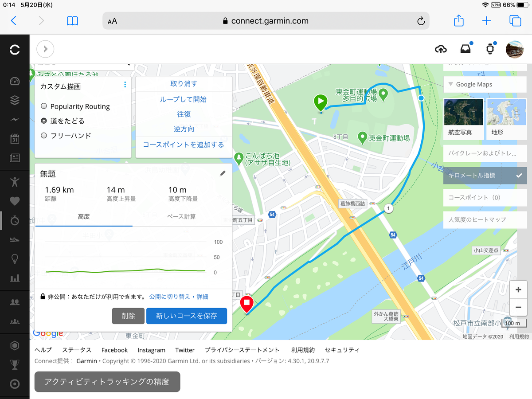Open the calendar icon in sidebar
The image size is (532, 399).
15,138
